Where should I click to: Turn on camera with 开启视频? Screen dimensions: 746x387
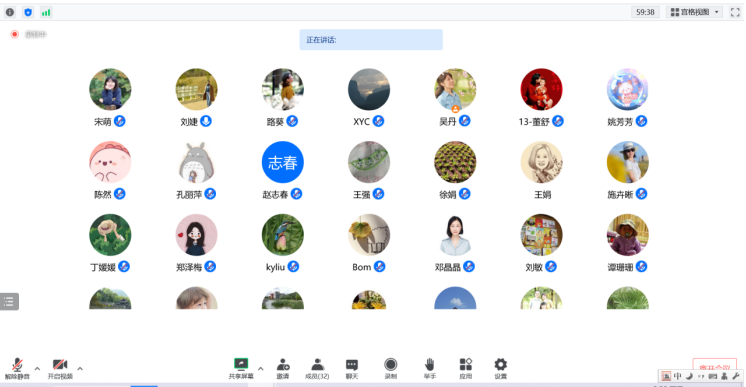tap(60, 368)
